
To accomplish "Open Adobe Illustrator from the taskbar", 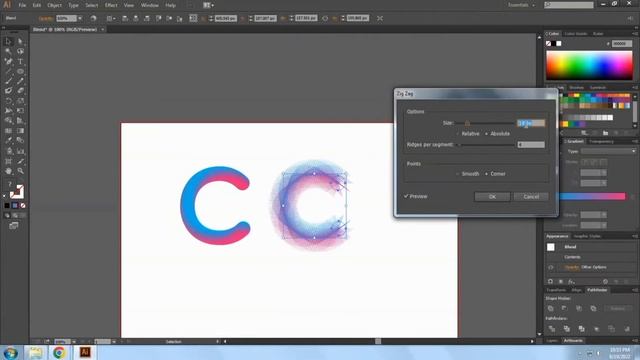I will coord(85,352).
